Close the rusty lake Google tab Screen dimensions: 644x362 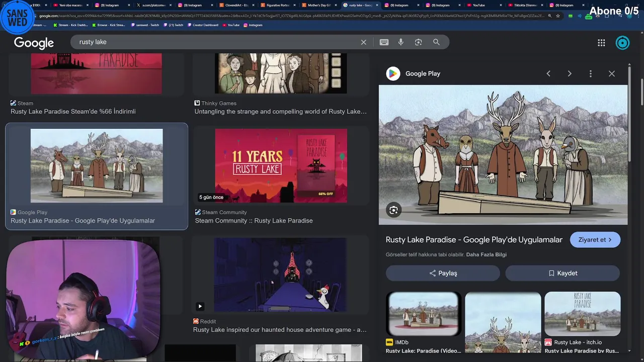(377, 5)
